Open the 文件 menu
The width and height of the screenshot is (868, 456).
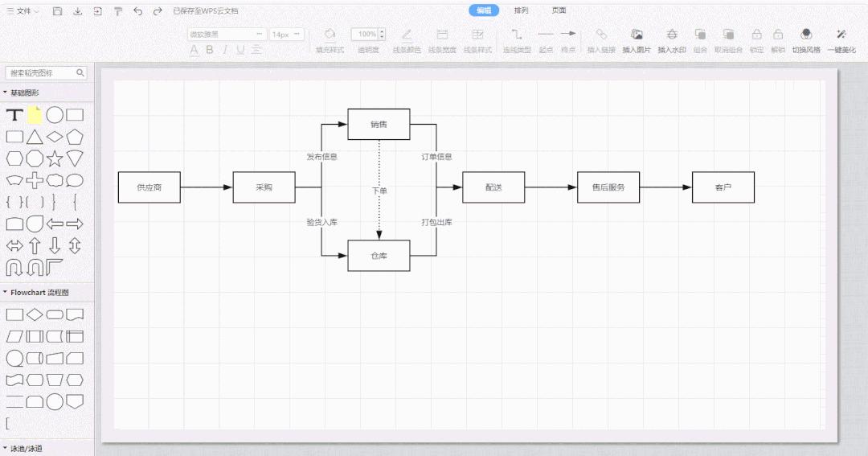(23, 10)
